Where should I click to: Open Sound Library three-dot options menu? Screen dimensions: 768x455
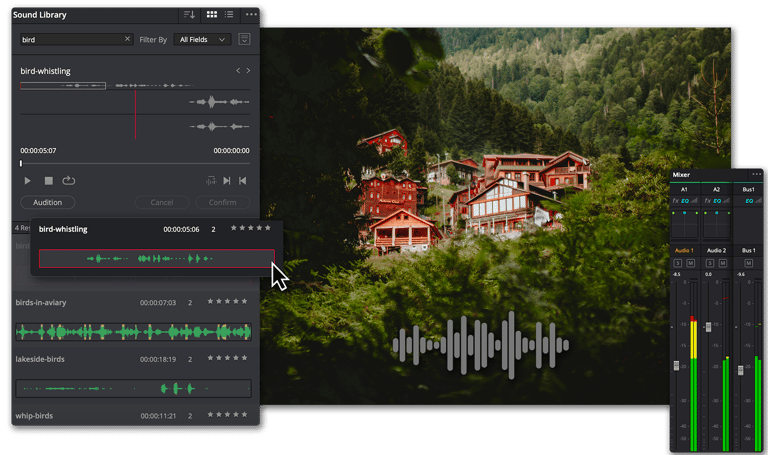(x=251, y=15)
